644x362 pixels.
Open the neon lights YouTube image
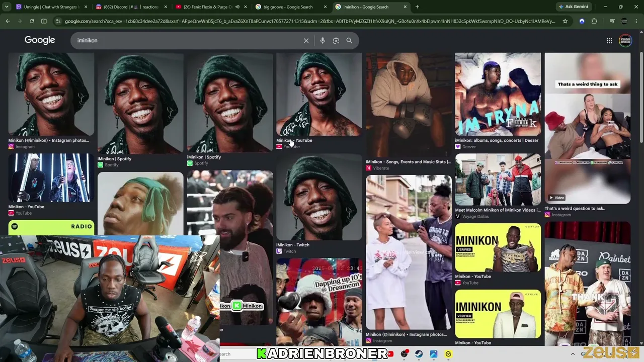pos(51,178)
